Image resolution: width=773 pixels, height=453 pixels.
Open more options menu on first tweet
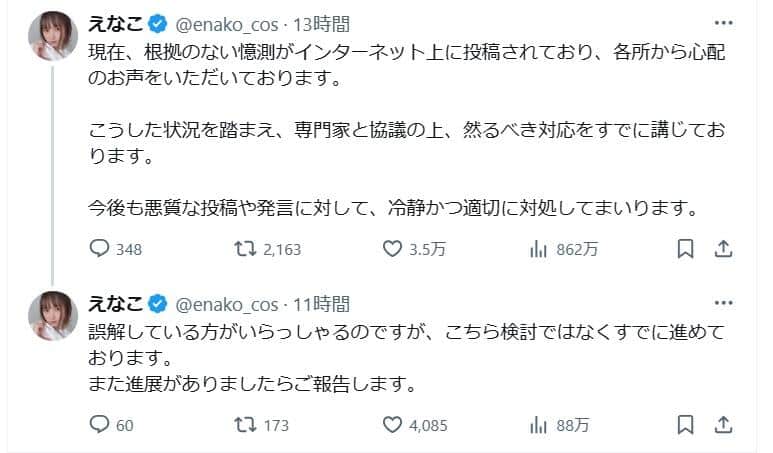coord(724,23)
